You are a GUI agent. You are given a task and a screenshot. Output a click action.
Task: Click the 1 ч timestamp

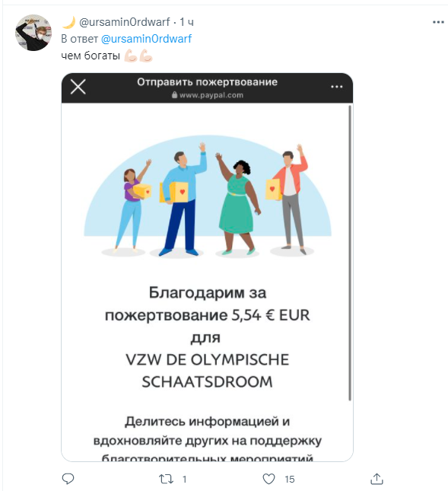pos(186,22)
